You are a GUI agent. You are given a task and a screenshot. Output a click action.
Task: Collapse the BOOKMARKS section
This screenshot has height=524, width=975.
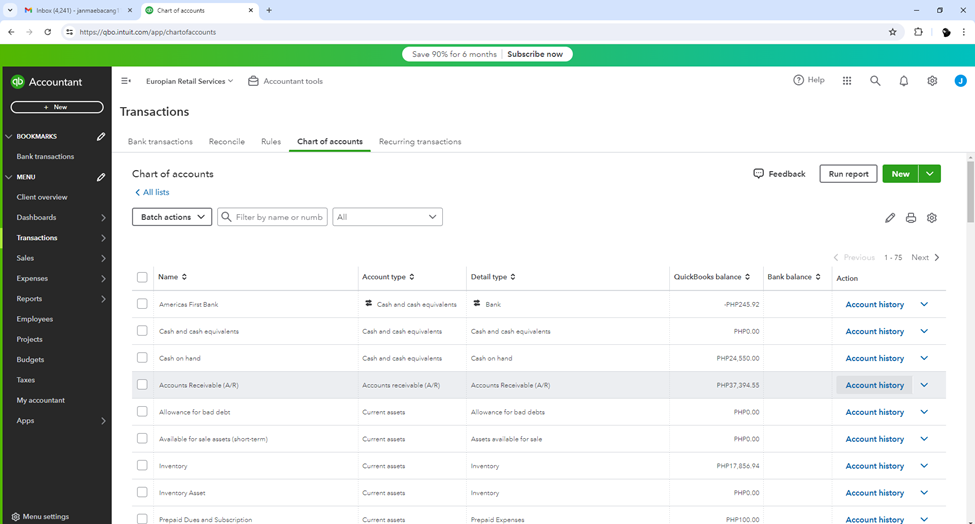(x=9, y=136)
